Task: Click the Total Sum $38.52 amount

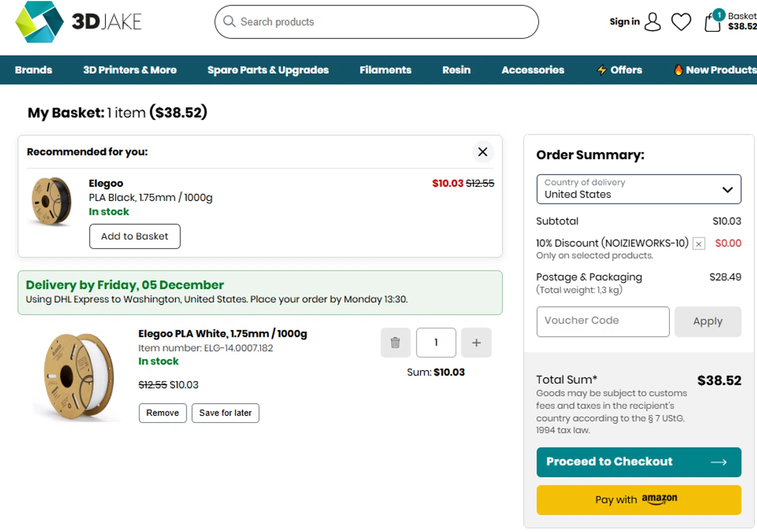Action: [719, 381]
